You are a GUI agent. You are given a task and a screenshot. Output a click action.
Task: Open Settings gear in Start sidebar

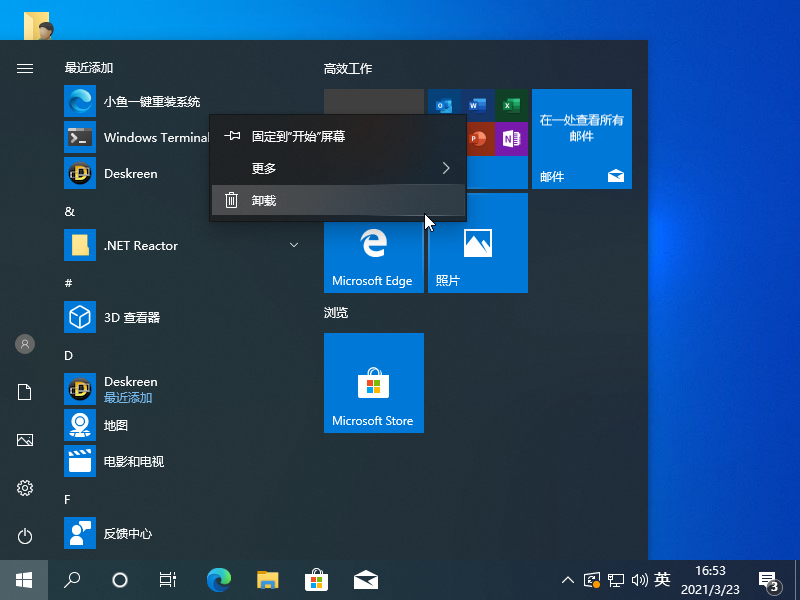(25, 488)
